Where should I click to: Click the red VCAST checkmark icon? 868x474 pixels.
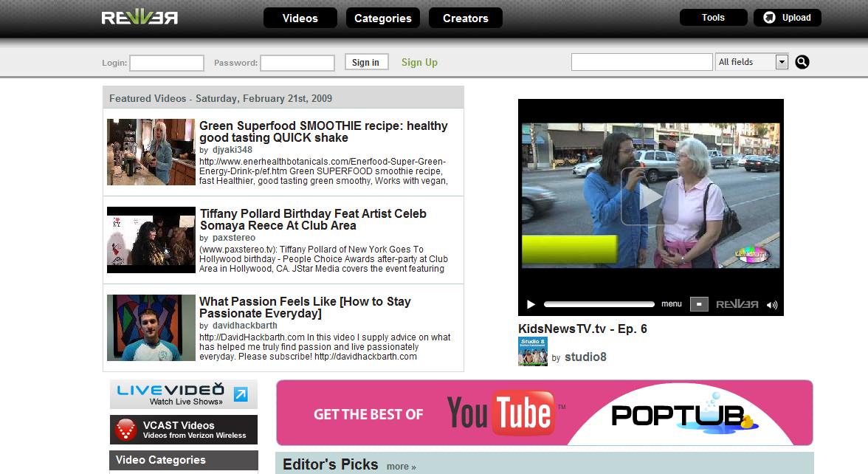coord(125,430)
